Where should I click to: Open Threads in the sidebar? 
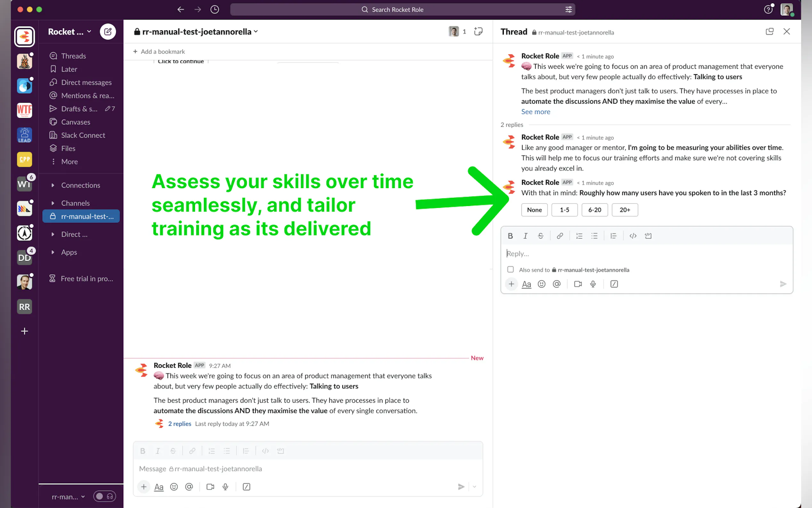tap(74, 56)
